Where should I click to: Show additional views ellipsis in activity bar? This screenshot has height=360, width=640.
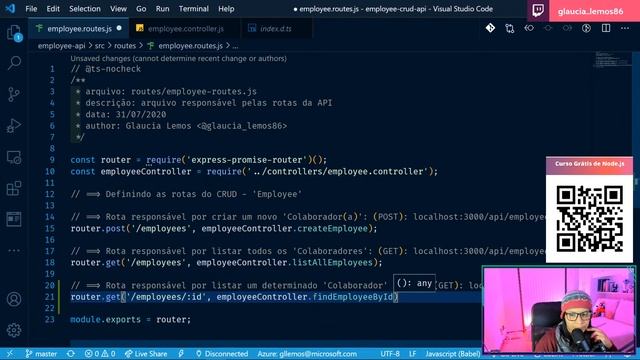click(14, 250)
